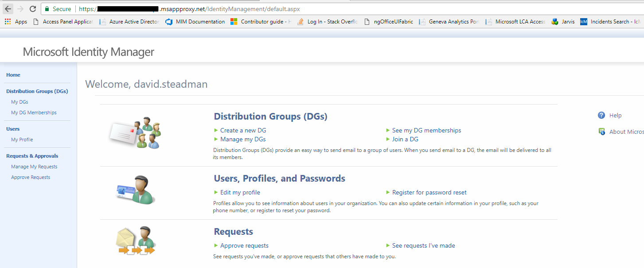This screenshot has width=644, height=268.
Task: Reload the page with refresh icon
Action: point(32,9)
